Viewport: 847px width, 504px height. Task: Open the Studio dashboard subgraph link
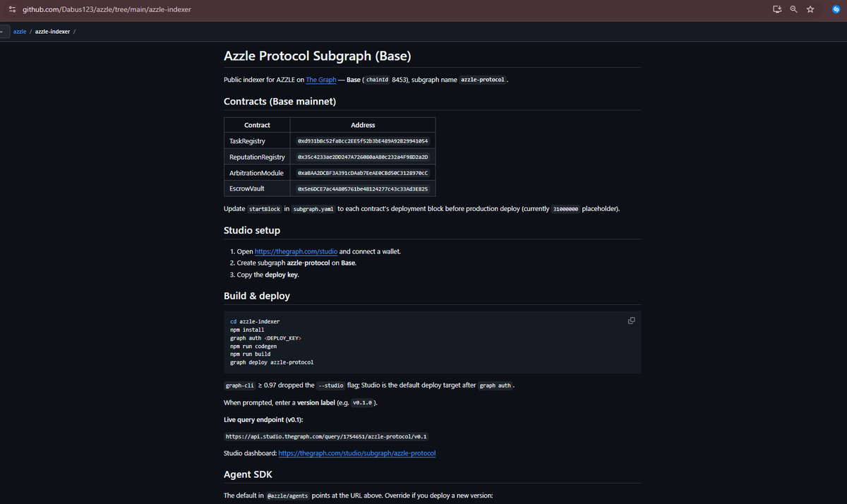click(x=357, y=452)
